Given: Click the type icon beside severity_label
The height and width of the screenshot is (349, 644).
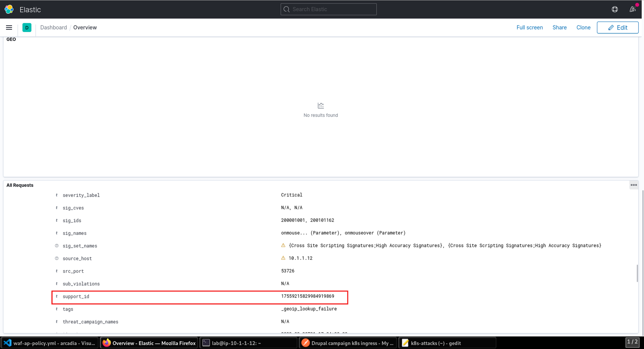Looking at the screenshot, I should 57,195.
